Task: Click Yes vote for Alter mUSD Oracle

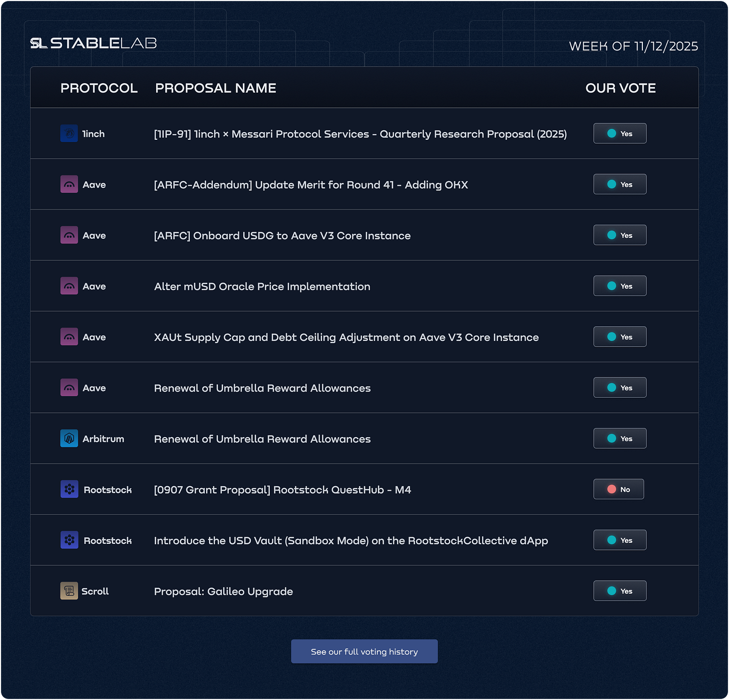Action: 620,286
